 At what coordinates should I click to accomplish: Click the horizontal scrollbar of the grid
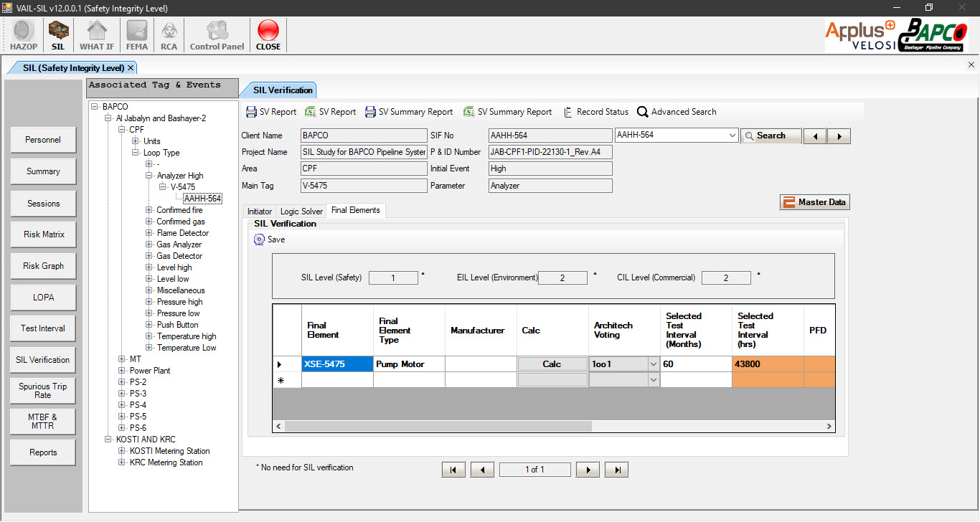pyautogui.click(x=438, y=426)
